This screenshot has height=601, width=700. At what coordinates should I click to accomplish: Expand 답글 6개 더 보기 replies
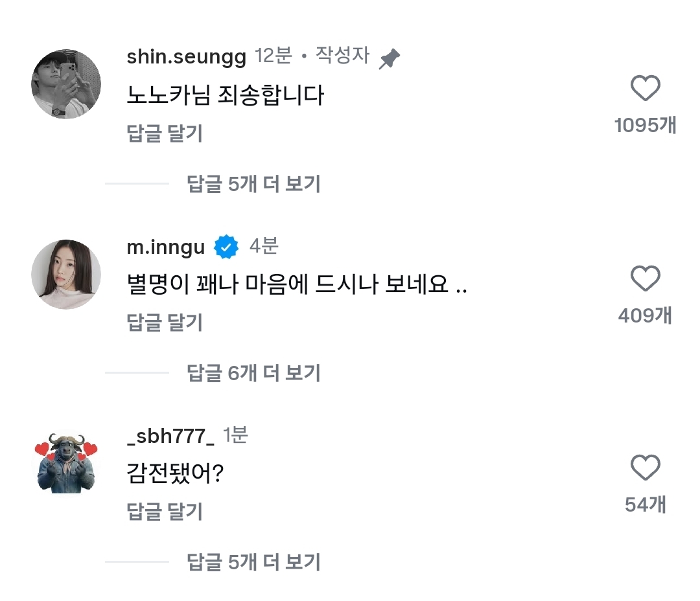point(253,373)
